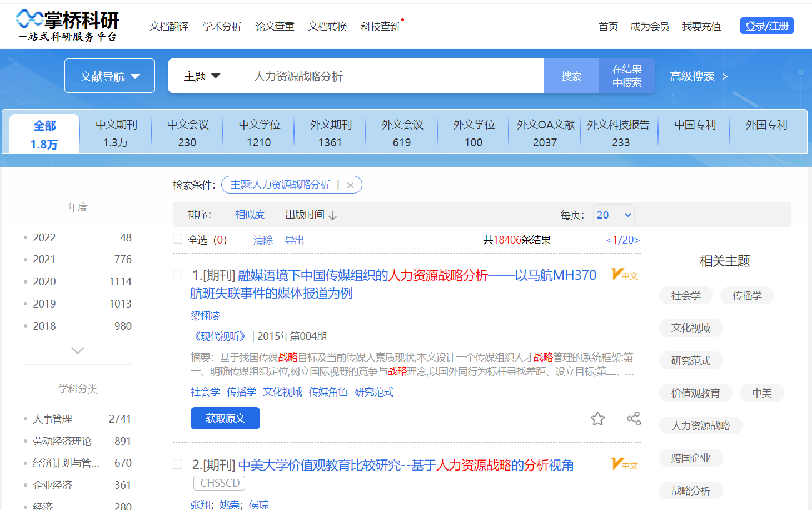Click related topic 人力资源战略 tag
Image resolution: width=812 pixels, height=510 pixels.
click(700, 425)
